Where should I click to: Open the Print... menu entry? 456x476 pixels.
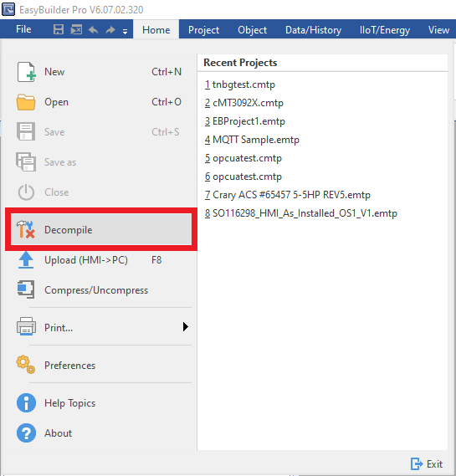tap(101, 327)
